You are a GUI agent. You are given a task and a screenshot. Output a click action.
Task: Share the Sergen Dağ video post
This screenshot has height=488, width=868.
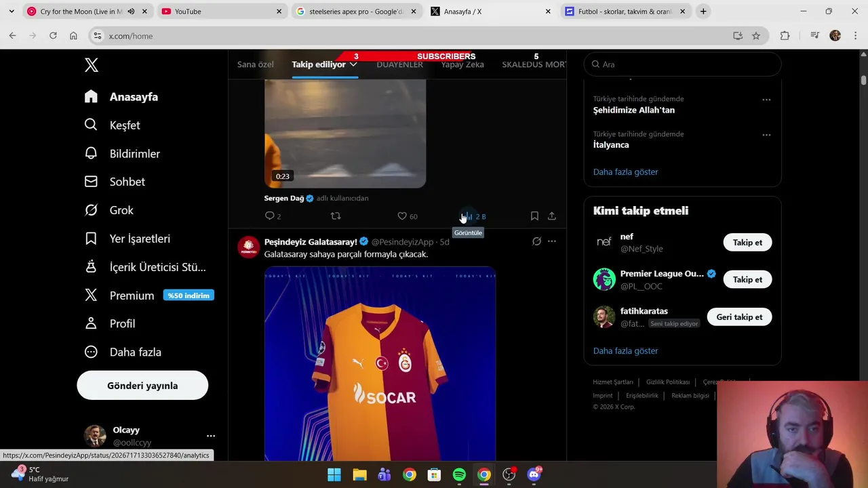click(552, 216)
